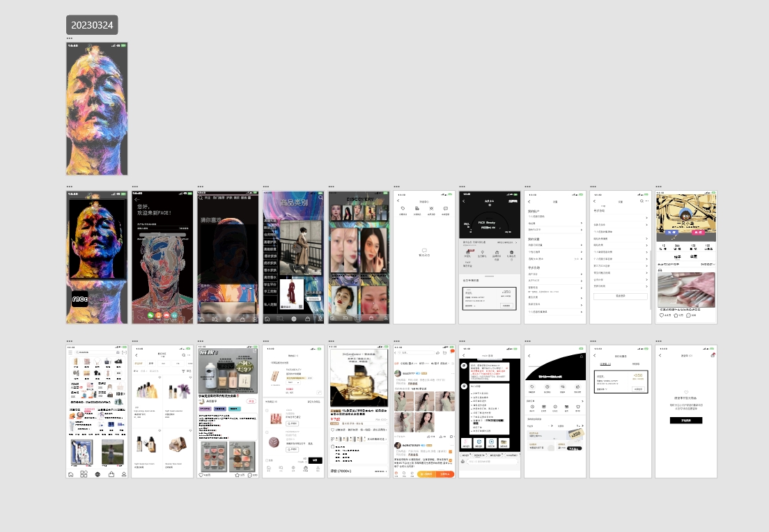Image resolution: width=769 pixels, height=532 pixels.
Task: Click FACE logo tile on splash screen
Action: [80, 298]
